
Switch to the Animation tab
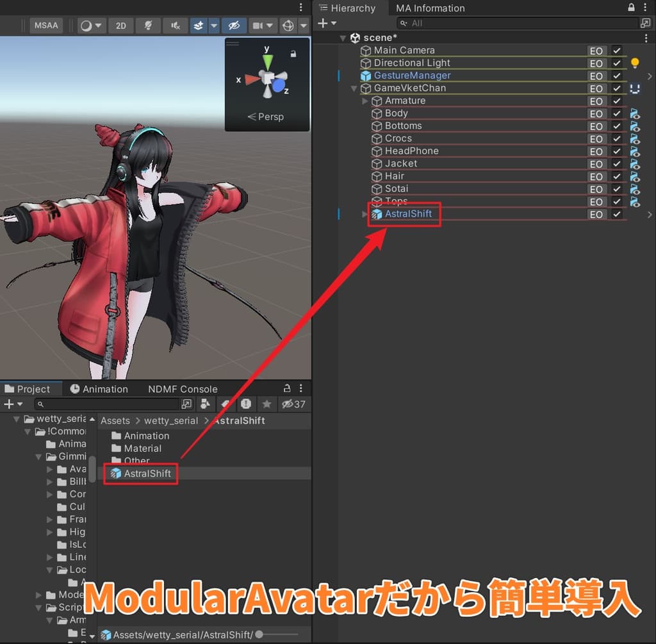[x=99, y=389]
